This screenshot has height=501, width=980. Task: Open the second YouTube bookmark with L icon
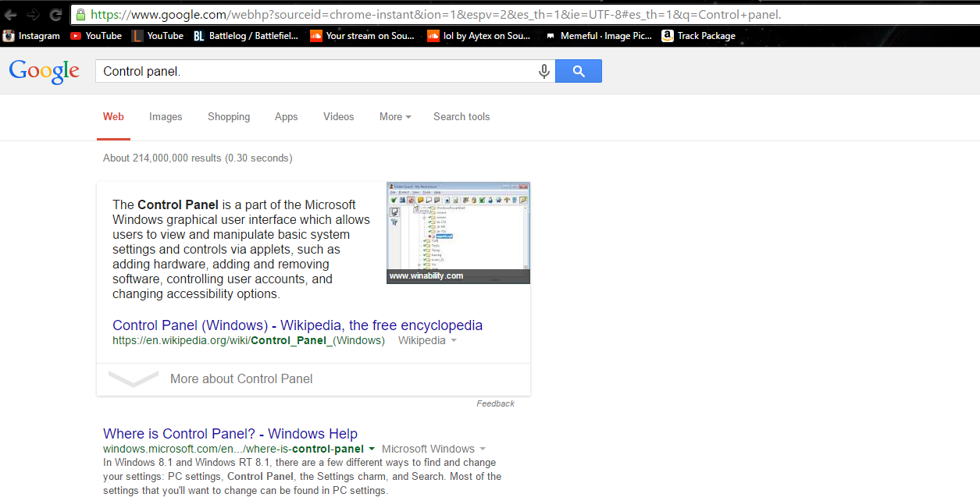pos(157,36)
